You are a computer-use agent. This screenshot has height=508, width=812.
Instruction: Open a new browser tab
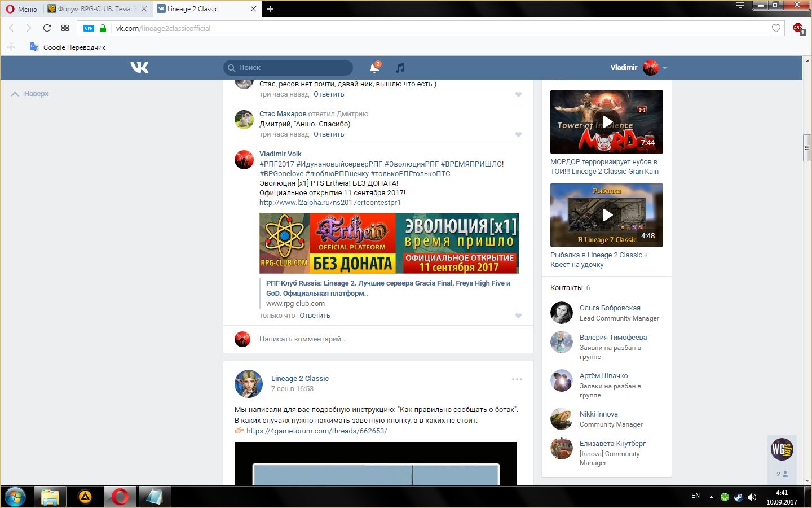(x=271, y=9)
